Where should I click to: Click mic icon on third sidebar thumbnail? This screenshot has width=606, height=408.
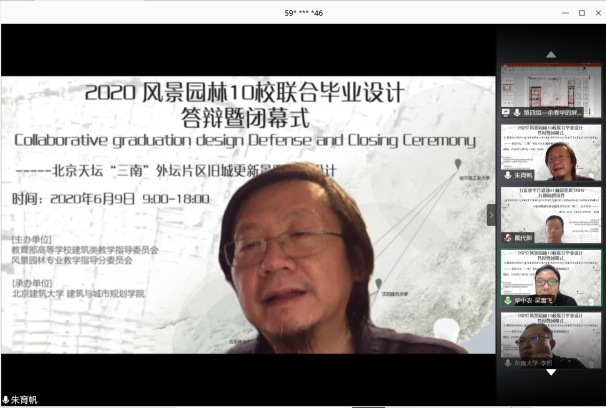[x=507, y=238]
